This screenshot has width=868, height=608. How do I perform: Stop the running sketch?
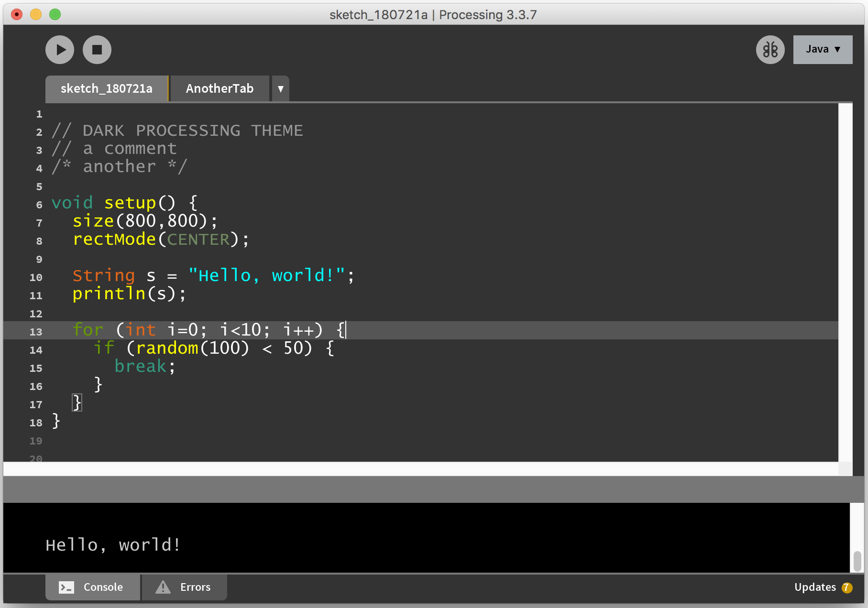click(x=97, y=50)
